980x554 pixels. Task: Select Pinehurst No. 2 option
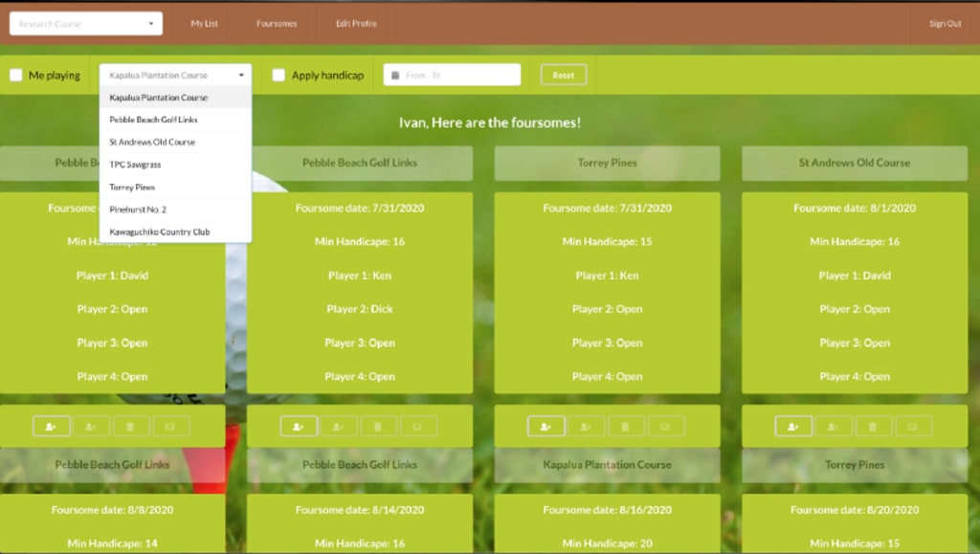[x=176, y=210]
